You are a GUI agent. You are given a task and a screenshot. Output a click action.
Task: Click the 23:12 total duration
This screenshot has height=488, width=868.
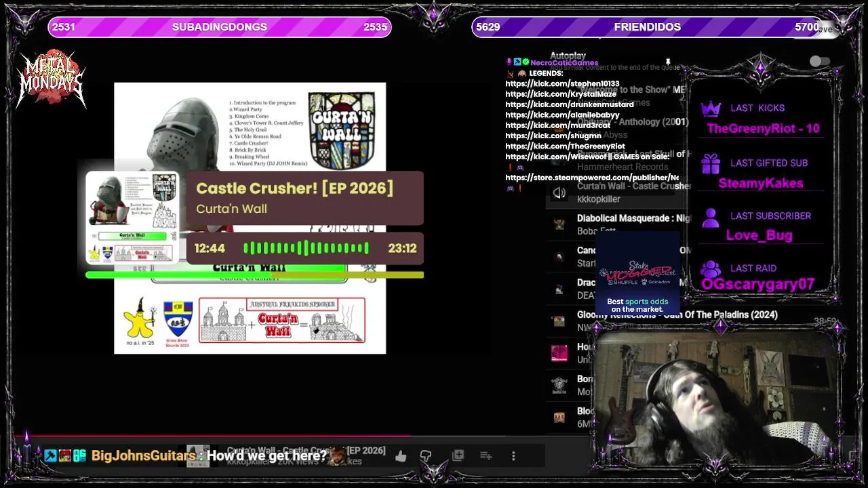[402, 249]
